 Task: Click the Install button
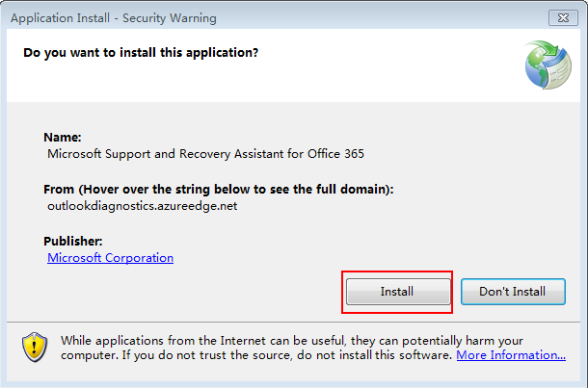click(397, 292)
